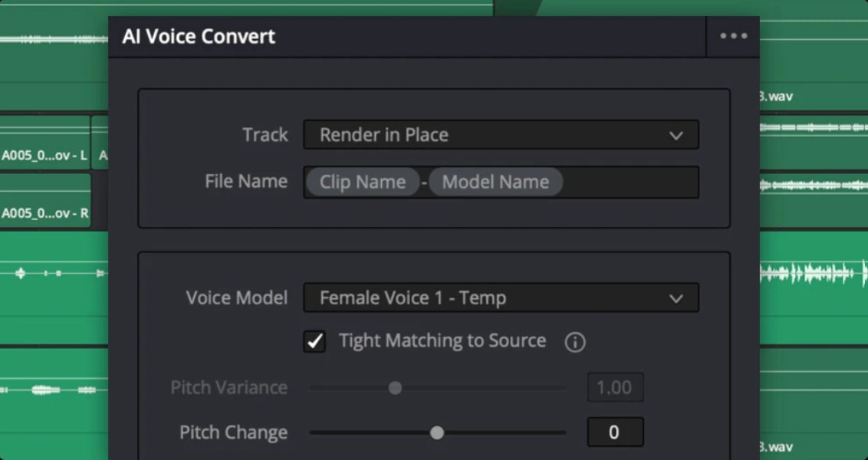The image size is (868, 460).
Task: Select the .wav clip label at bottom right
Action: point(774,446)
